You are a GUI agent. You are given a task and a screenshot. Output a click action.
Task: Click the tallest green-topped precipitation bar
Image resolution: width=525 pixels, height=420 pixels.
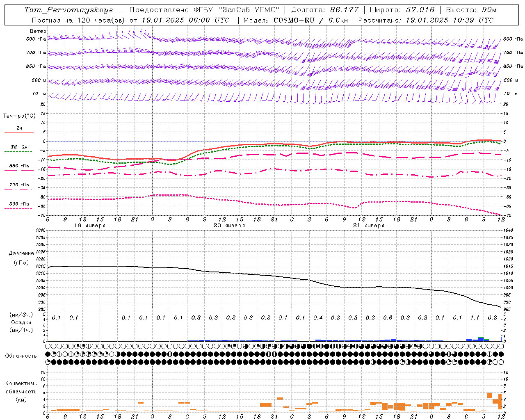click(x=481, y=339)
